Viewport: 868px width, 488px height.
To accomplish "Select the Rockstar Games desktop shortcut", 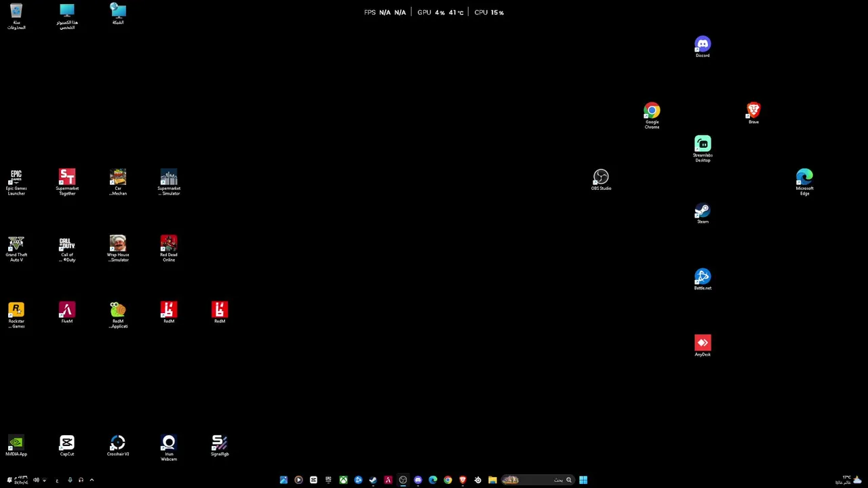I will [x=16, y=315].
